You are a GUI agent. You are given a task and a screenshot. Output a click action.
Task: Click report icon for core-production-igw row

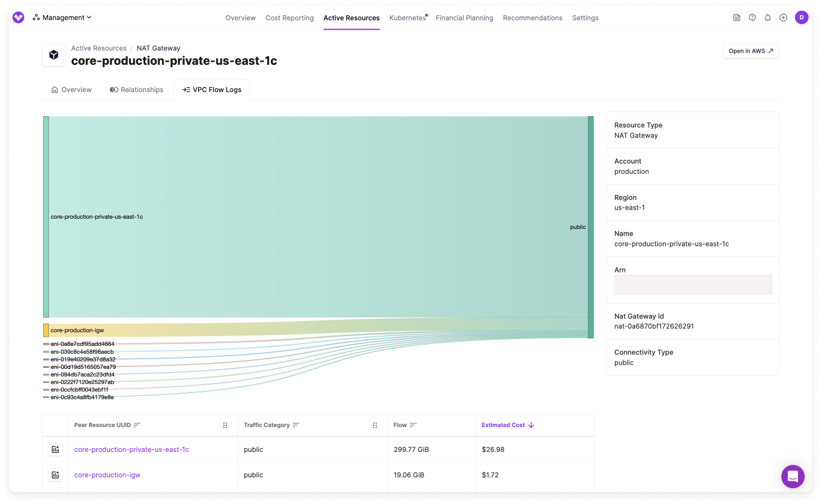click(x=55, y=475)
